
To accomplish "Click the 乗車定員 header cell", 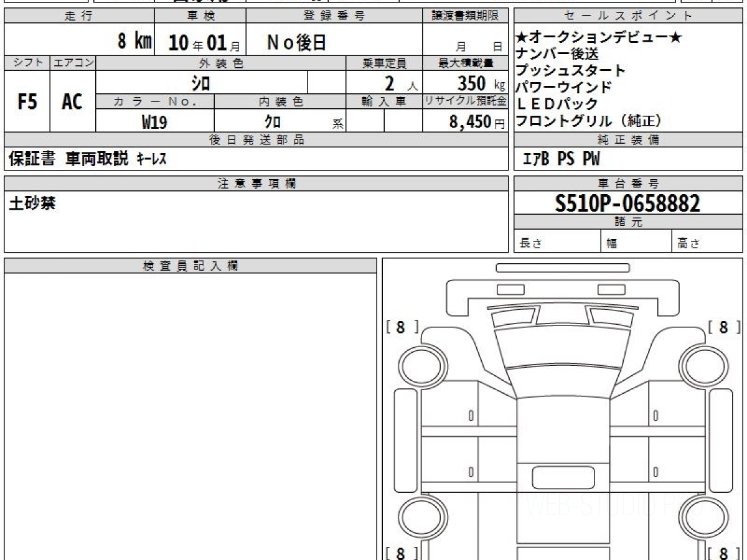I will [x=384, y=63].
